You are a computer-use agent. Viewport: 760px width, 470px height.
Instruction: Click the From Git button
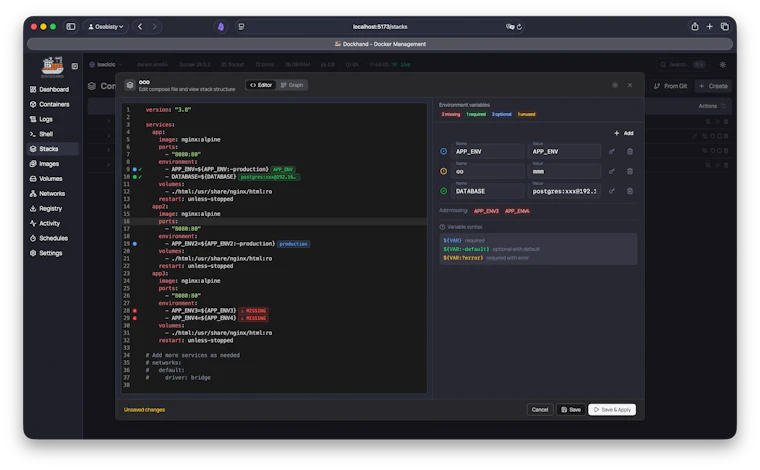point(671,86)
